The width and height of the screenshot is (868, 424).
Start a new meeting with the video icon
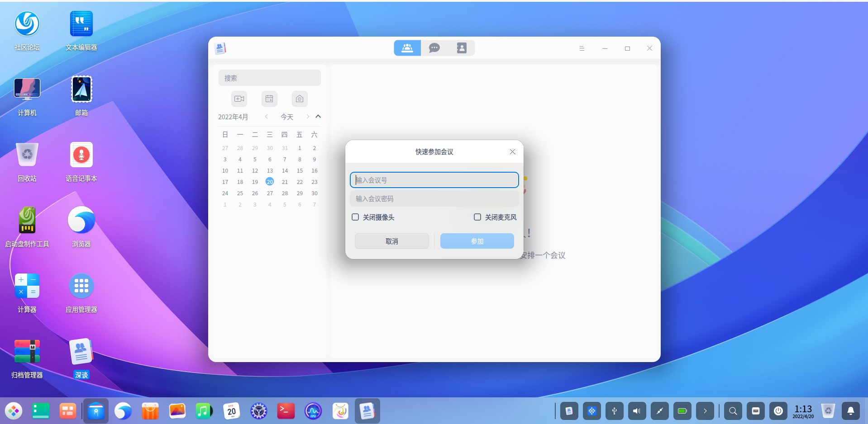239,99
